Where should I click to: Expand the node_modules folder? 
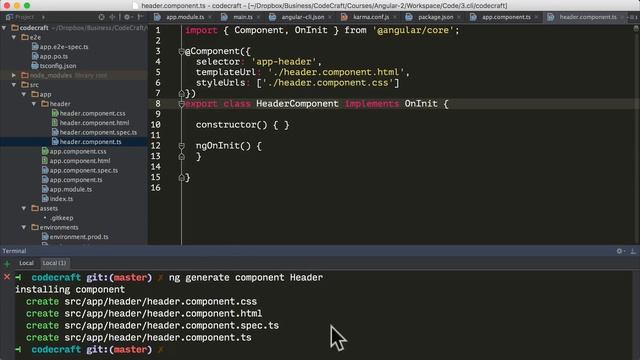[14, 75]
